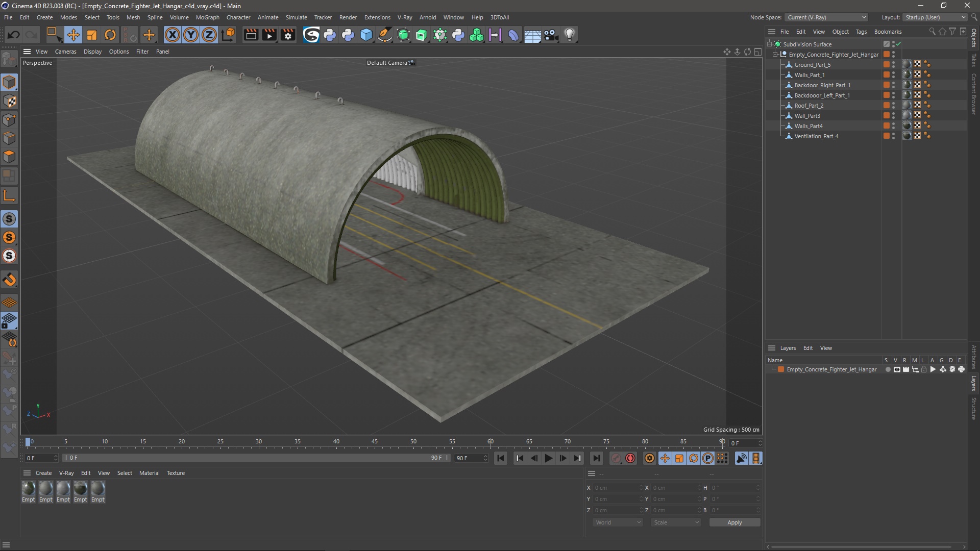Toggle Parameter keyframe recording
This screenshot has height=551, width=980.
[708, 458]
